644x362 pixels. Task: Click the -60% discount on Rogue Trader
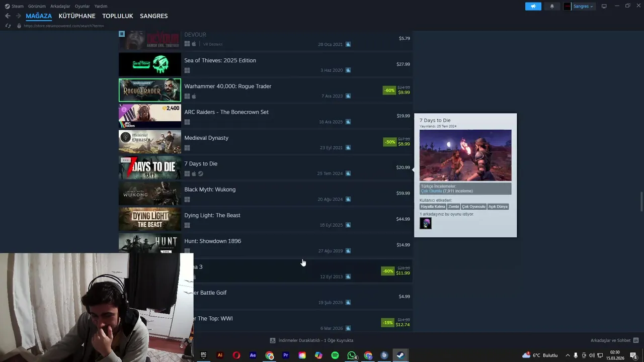click(389, 90)
